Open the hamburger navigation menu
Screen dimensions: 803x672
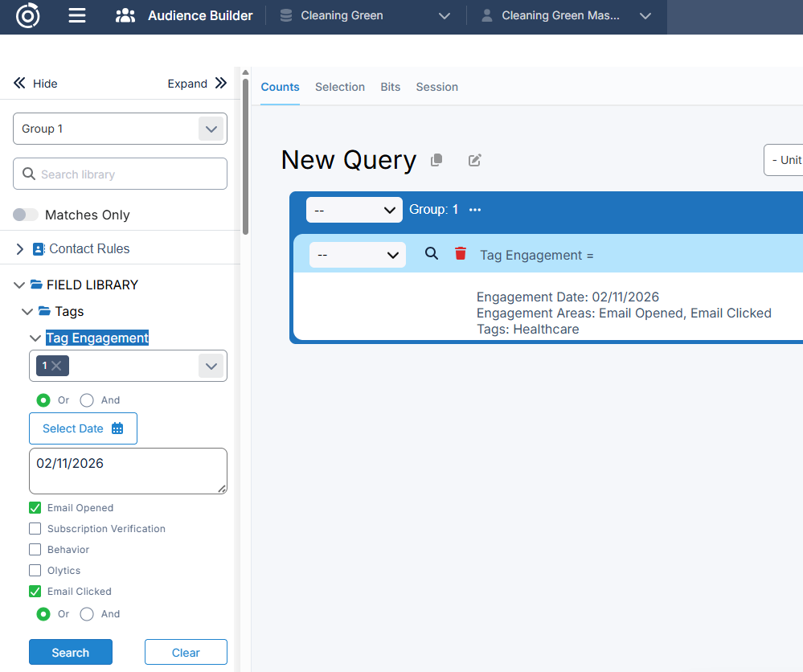tap(76, 15)
